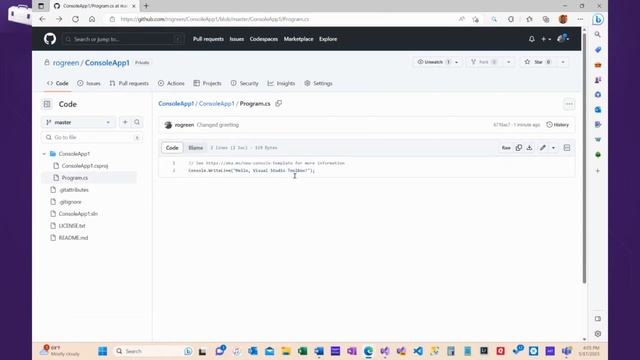Click the file tree search icon

tap(137, 122)
